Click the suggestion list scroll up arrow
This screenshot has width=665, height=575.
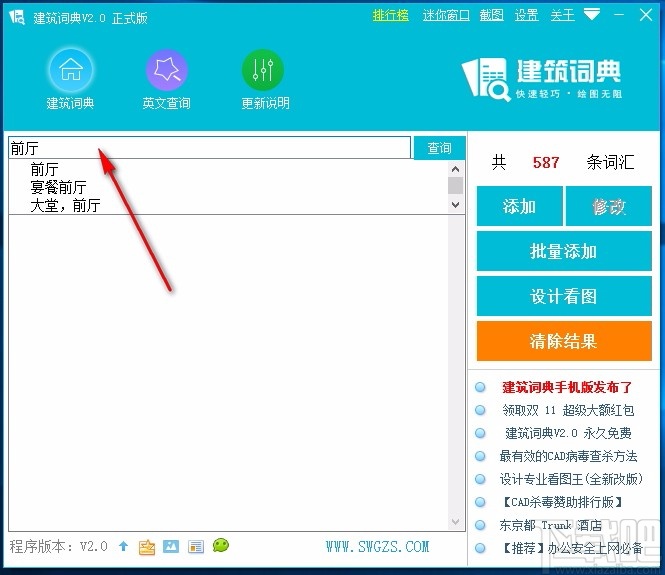pyautogui.click(x=455, y=169)
